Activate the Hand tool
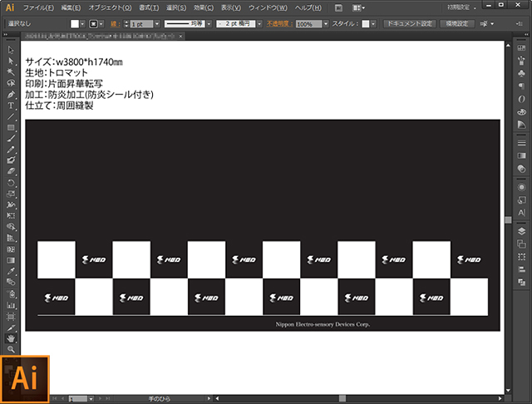 11,338
